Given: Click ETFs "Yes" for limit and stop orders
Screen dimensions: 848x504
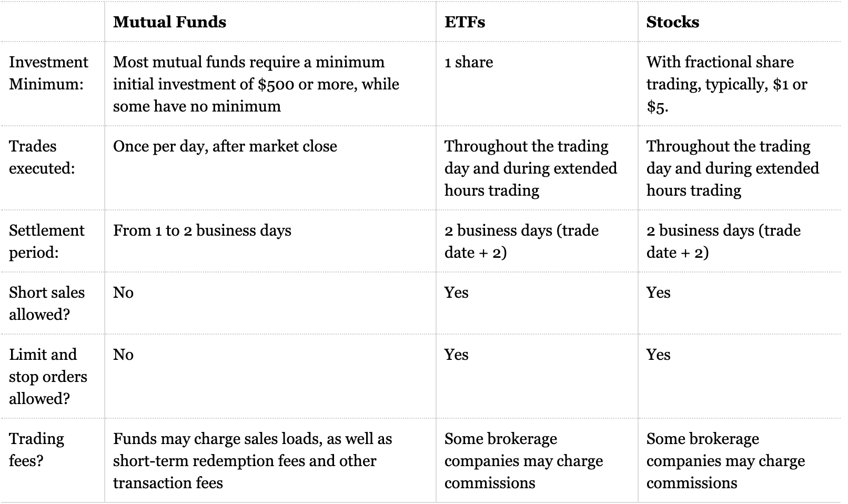Looking at the screenshot, I should (456, 355).
